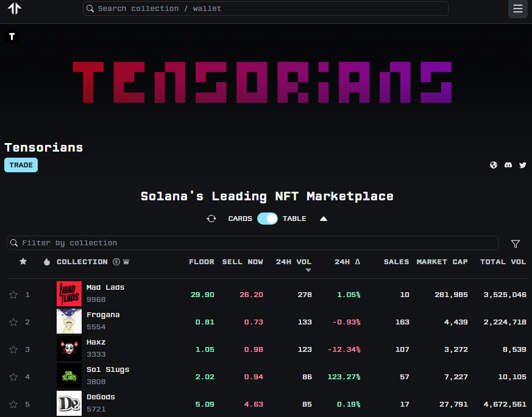Click the Frogana thumbnail image
Image resolution: width=532 pixels, height=417 pixels.
(69, 321)
